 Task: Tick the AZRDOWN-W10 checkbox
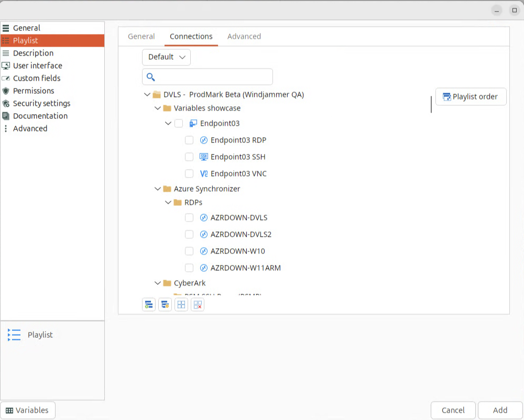coord(189,251)
